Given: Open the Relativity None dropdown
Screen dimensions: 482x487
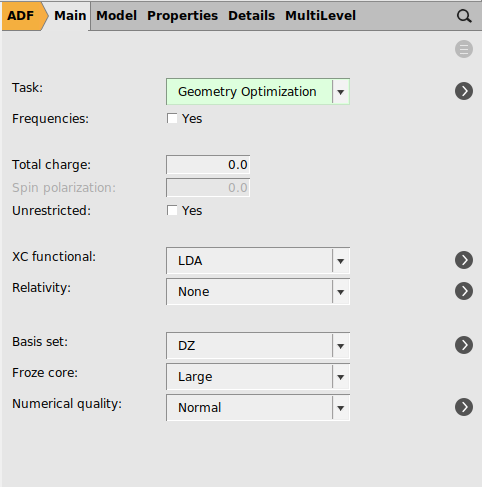Looking at the screenshot, I should [258, 292].
